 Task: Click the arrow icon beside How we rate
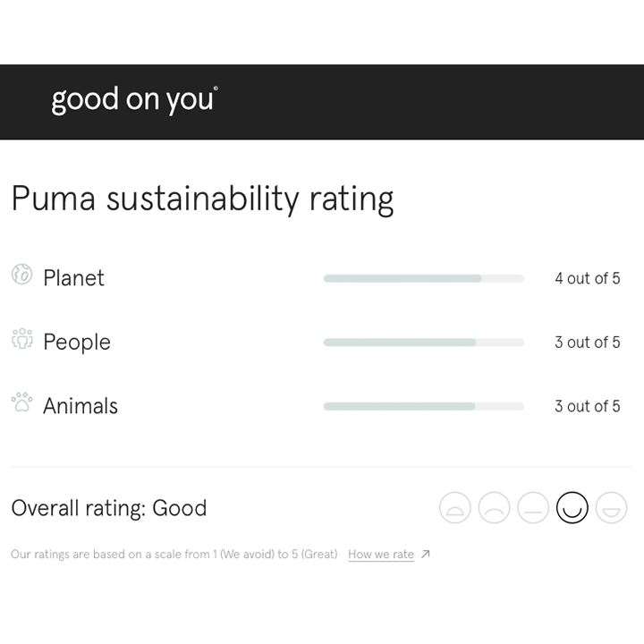click(426, 554)
